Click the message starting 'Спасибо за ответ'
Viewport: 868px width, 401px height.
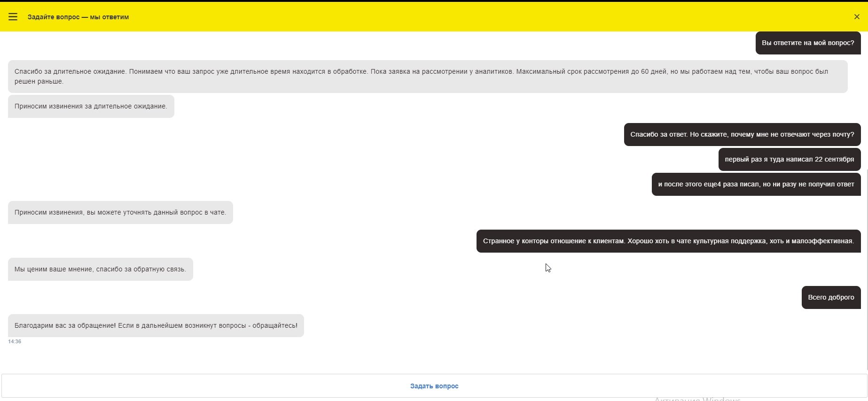[742, 135]
